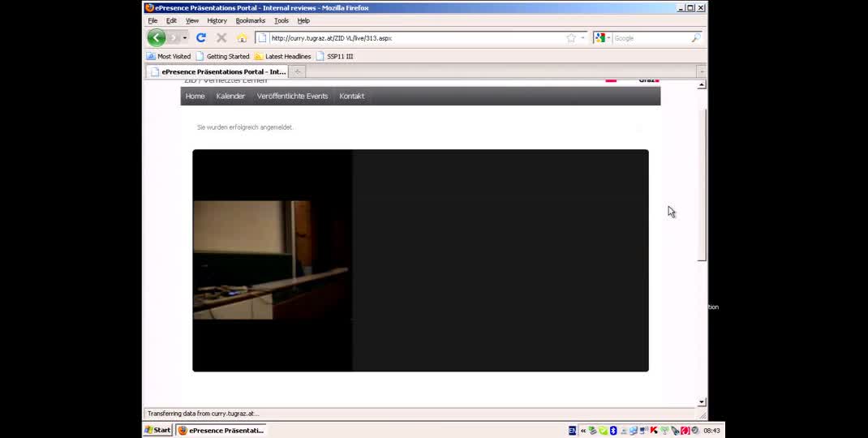Click the dual-monitor network connection tray icon
868x438 pixels.
(x=634, y=430)
